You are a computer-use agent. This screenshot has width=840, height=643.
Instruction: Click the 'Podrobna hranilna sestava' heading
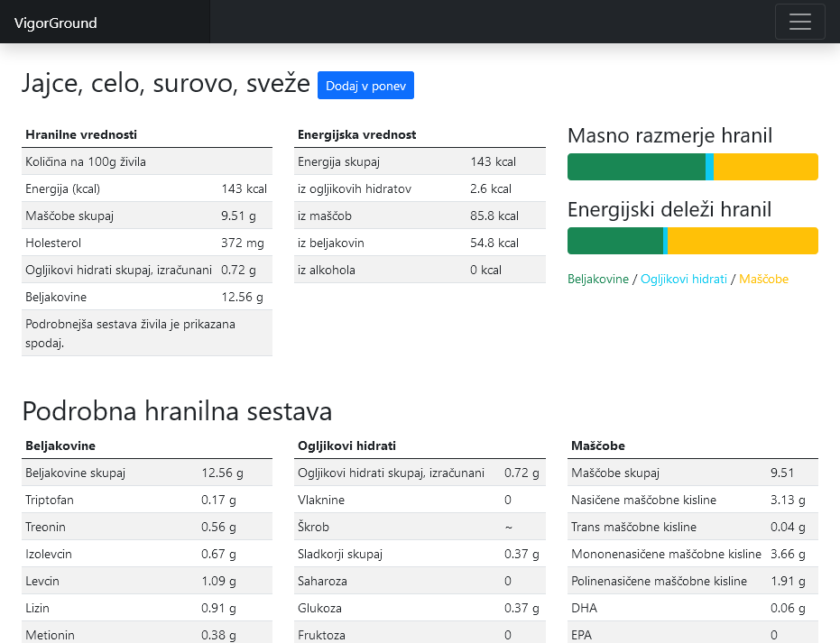[177, 411]
